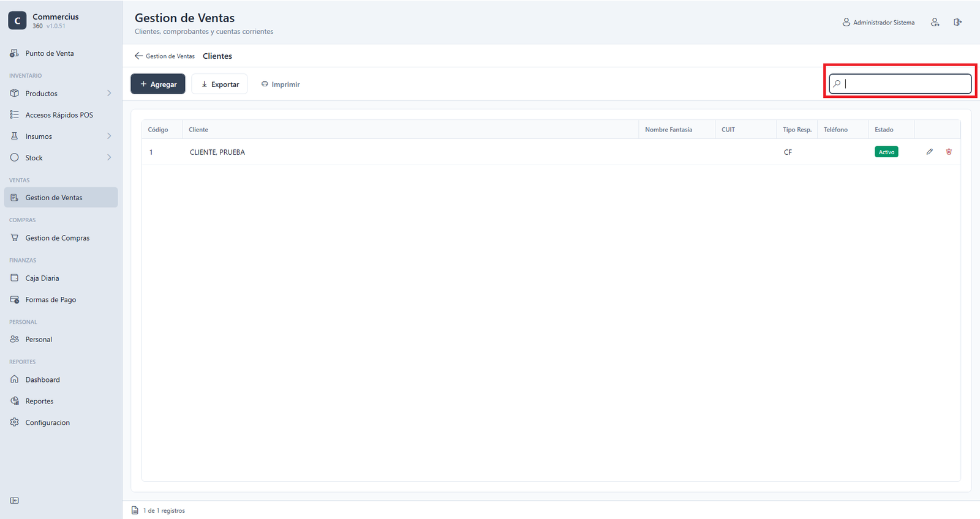Image resolution: width=980 pixels, height=519 pixels.
Task: Collapse sidebar using bottom-left panel icon
Action: click(15, 501)
